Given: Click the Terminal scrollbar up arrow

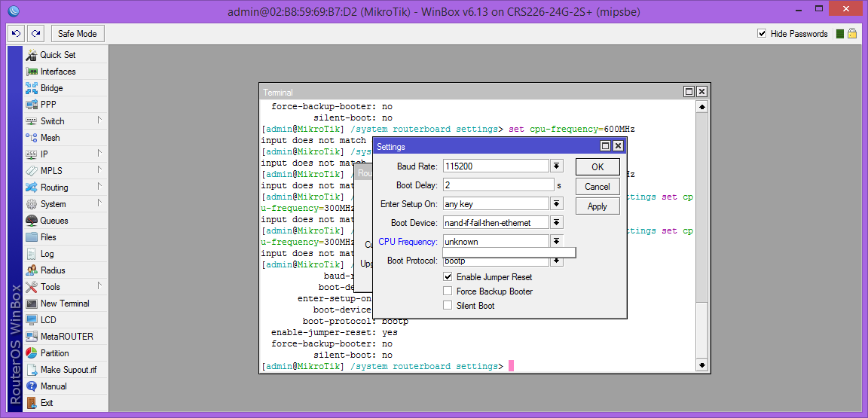Looking at the screenshot, I should click(x=702, y=107).
